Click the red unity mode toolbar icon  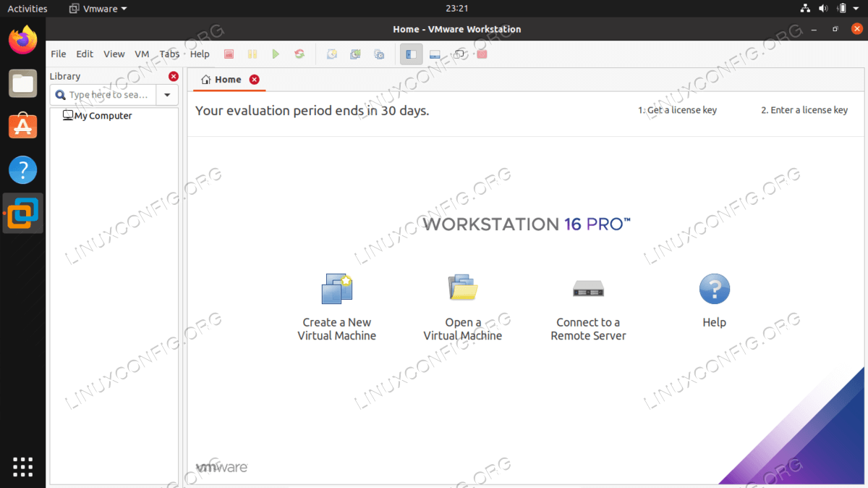pos(482,54)
